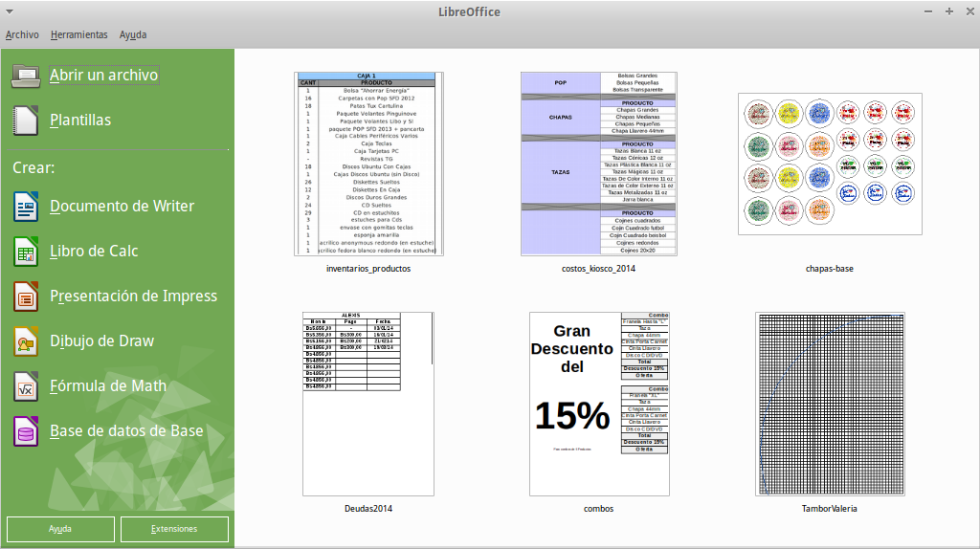
Task: Click the open-file folder icon
Action: (26, 77)
